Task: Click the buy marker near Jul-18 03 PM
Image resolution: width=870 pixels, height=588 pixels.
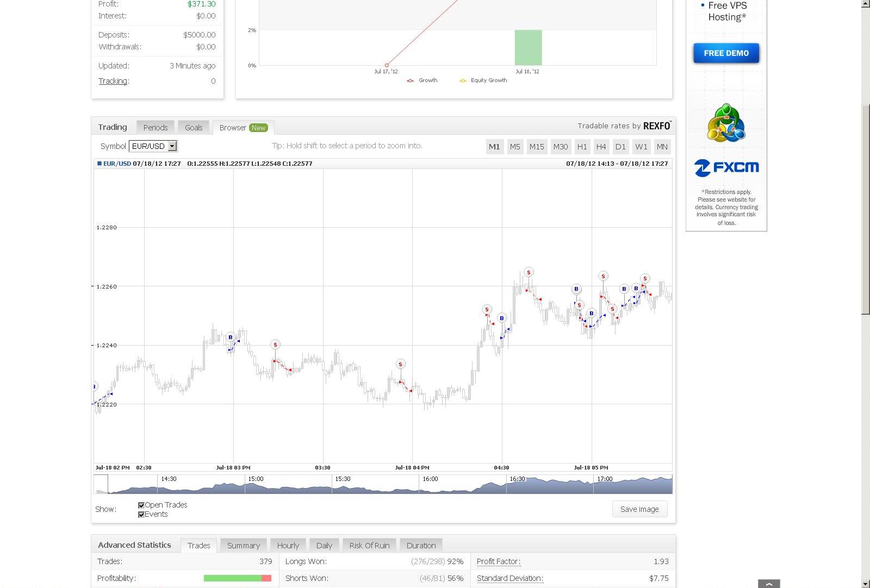Action: point(231,337)
